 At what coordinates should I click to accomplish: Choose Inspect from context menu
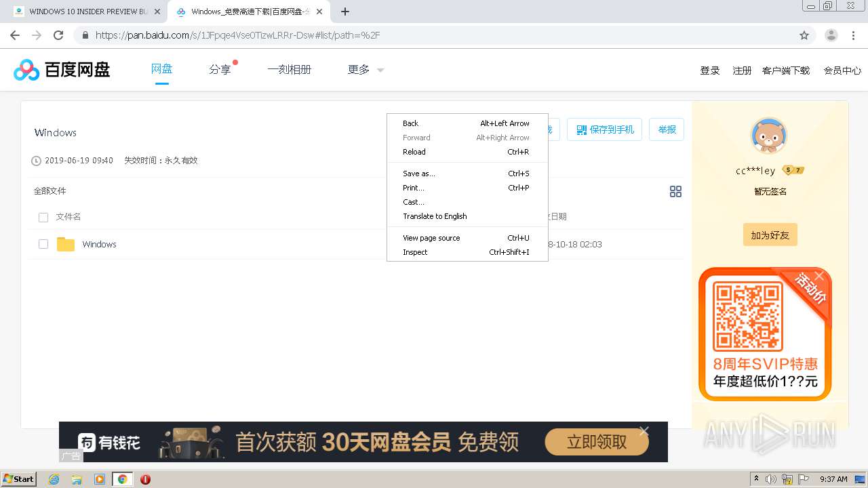click(467, 252)
